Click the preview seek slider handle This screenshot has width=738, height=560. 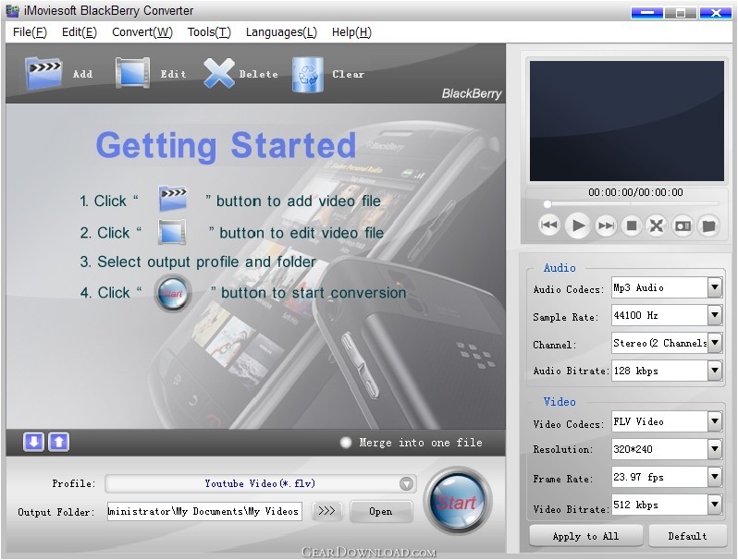(x=547, y=204)
